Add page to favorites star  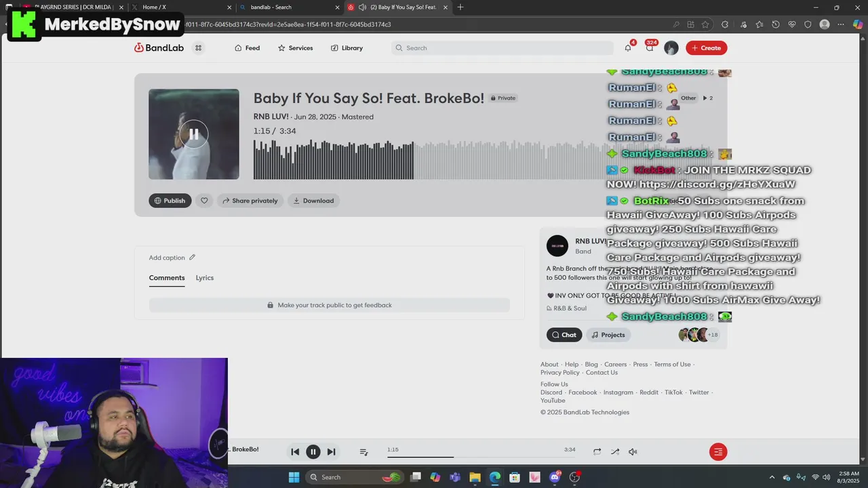[705, 24]
